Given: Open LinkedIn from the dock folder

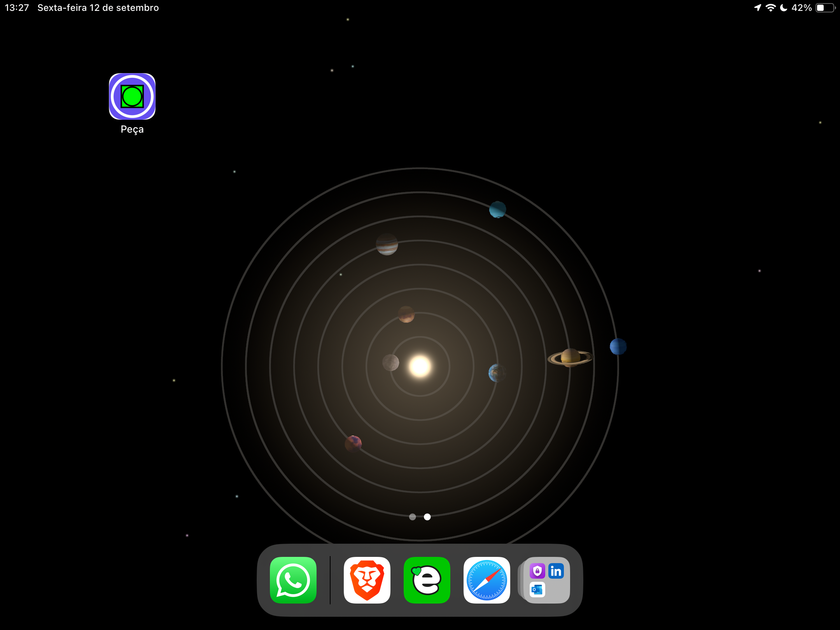Looking at the screenshot, I should [x=556, y=571].
